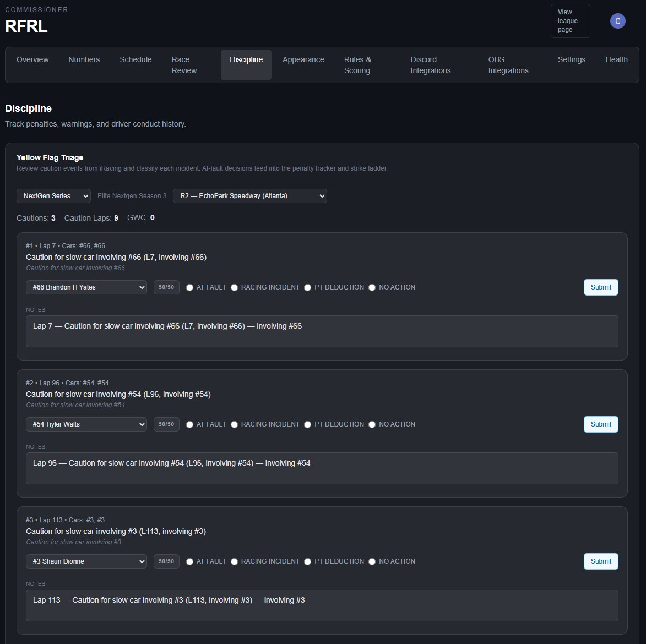
Task: Choose NO ACTION for Shaun Dionne
Action: tap(372, 561)
